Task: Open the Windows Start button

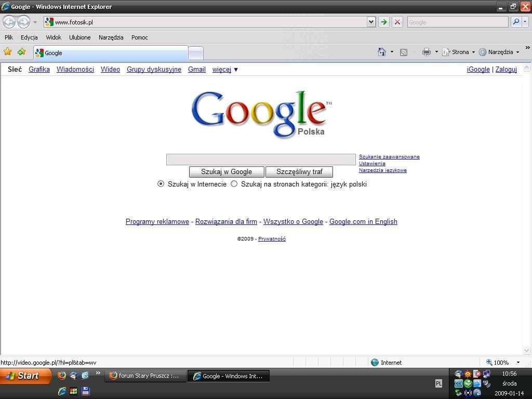Action: click(x=25, y=376)
